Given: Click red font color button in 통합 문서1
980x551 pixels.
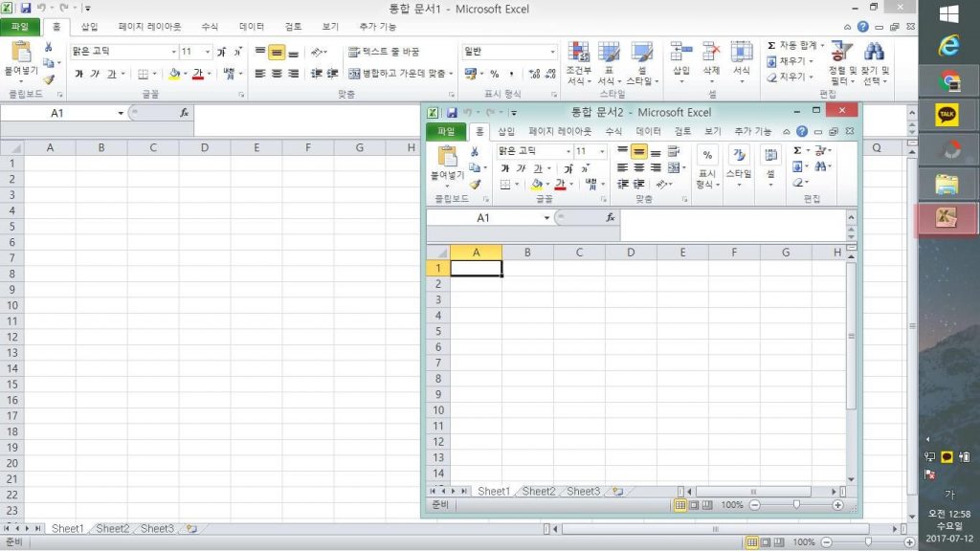Looking at the screenshot, I should (x=198, y=74).
